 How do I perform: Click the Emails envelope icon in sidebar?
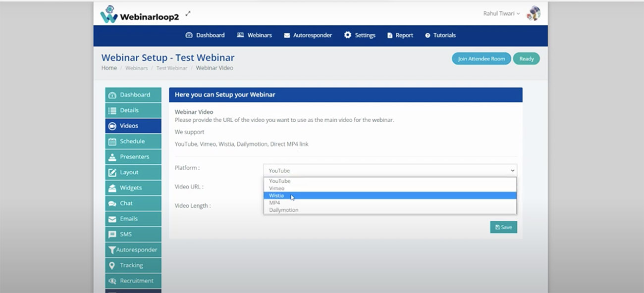click(112, 219)
